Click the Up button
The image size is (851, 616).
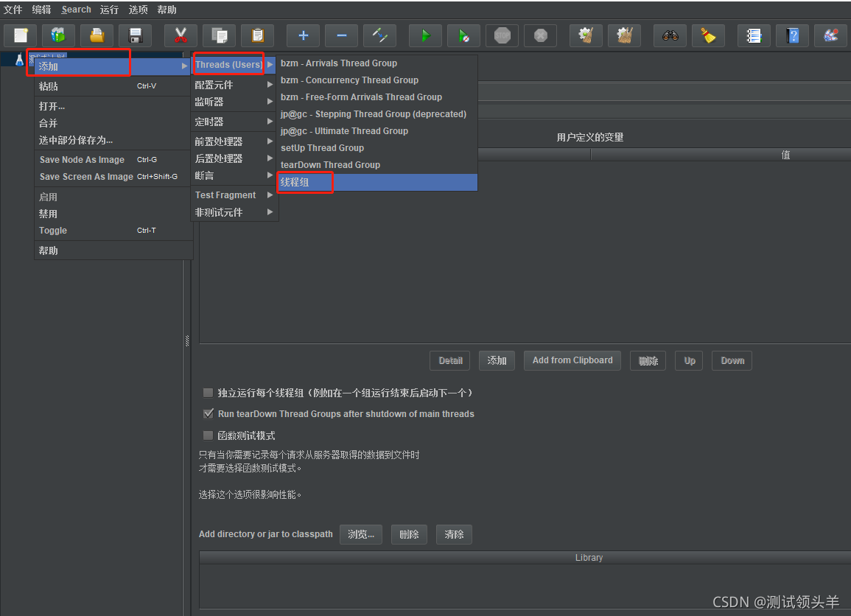click(x=689, y=360)
